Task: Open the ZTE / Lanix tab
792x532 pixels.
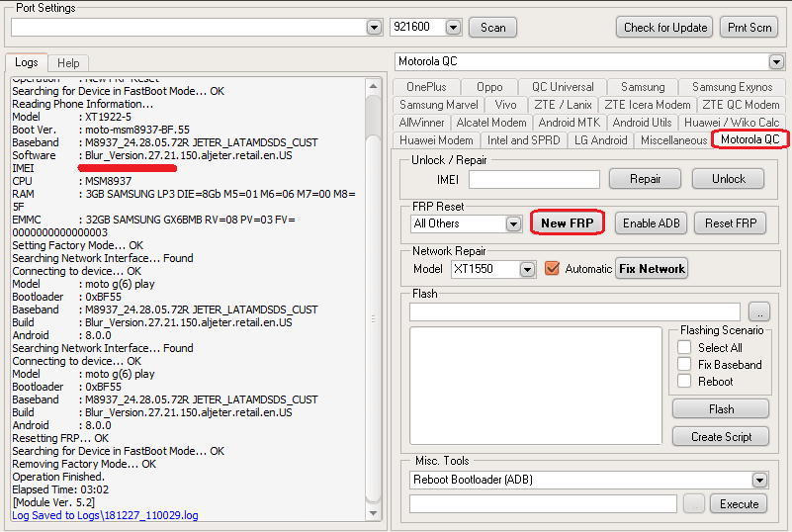Action: (563, 105)
